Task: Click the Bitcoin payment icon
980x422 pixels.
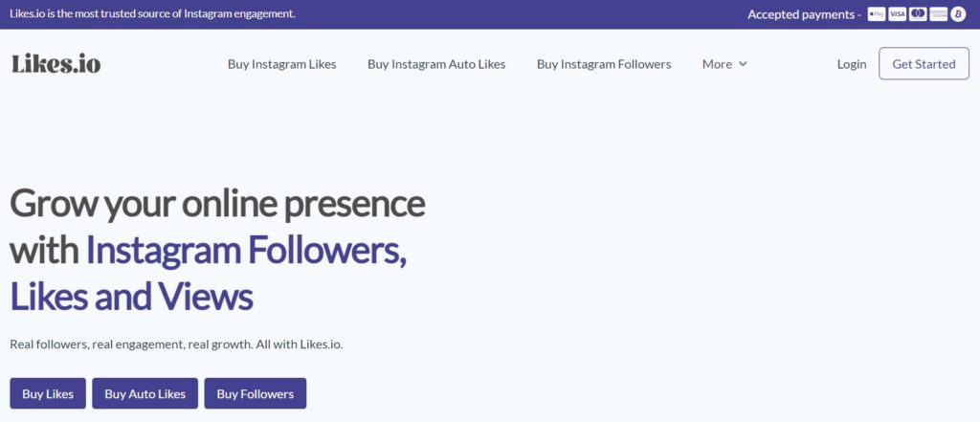Action: pos(958,14)
